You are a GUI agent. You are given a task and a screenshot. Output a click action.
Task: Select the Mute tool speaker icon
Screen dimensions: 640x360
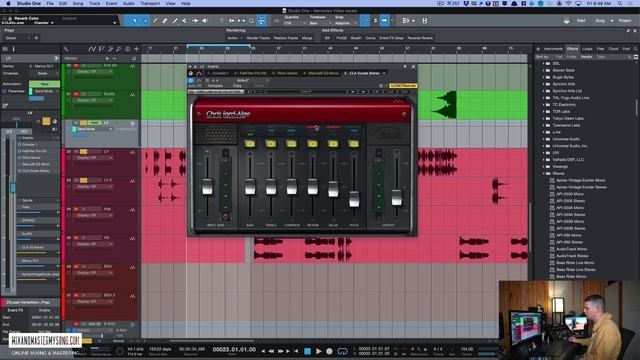click(204, 20)
